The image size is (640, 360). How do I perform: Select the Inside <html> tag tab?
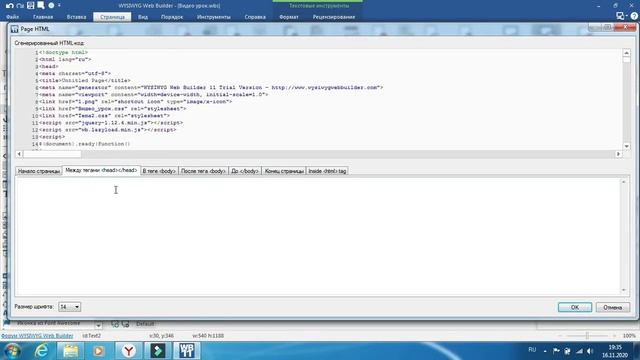click(327, 171)
